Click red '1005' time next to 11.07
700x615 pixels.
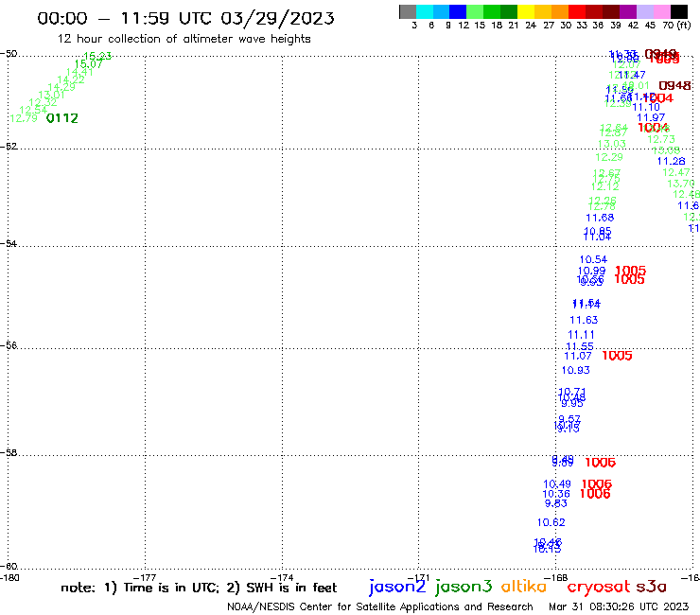[617, 356]
